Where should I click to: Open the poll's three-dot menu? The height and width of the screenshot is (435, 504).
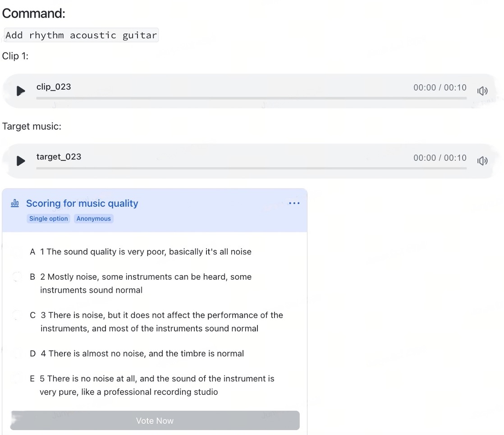294,204
